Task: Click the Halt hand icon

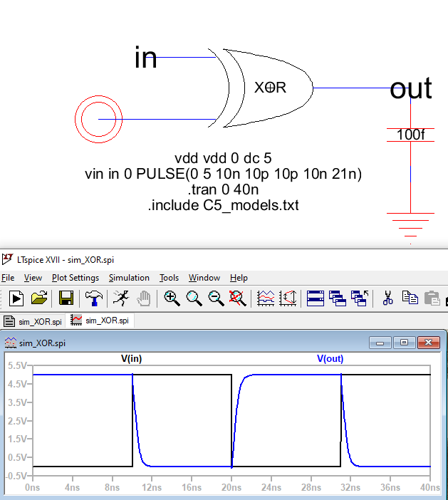Action: (x=143, y=298)
